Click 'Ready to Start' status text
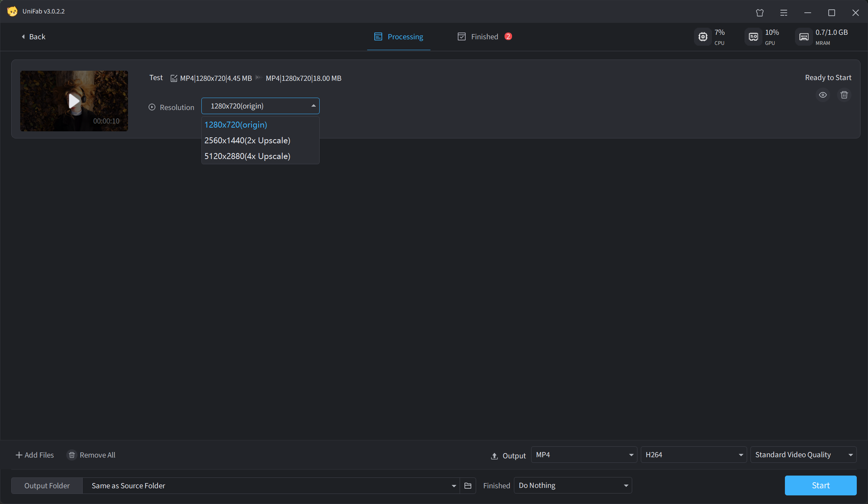The height and width of the screenshot is (504, 868). click(x=828, y=77)
